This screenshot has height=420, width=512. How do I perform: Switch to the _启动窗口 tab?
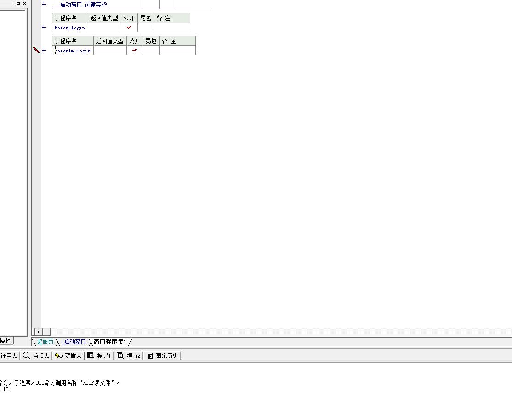(x=74, y=341)
